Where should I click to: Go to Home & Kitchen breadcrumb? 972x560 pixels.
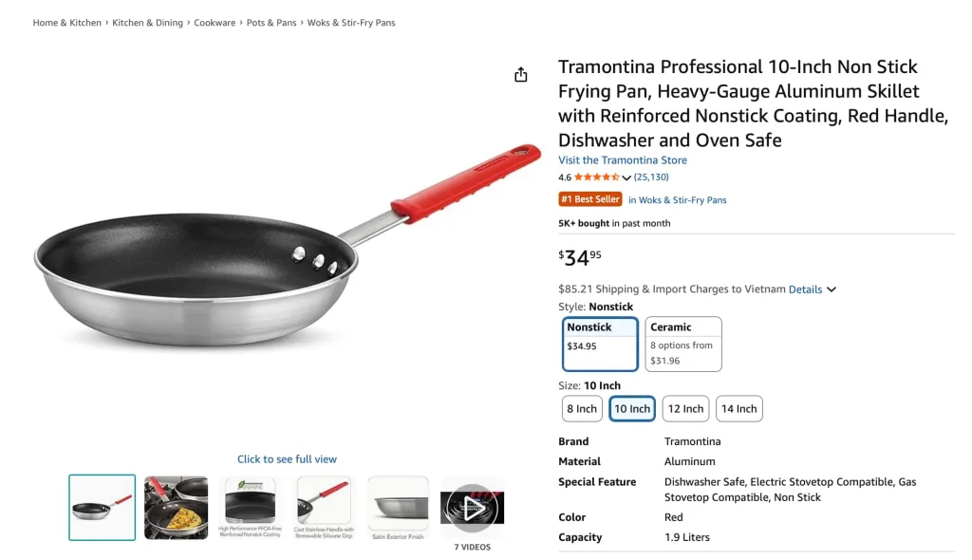pyautogui.click(x=66, y=23)
